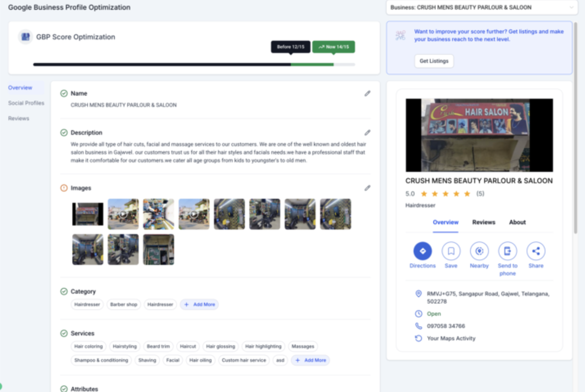Screen dimensions: 585x392
Task: Click the phone number 097058 34766
Action: (446, 326)
